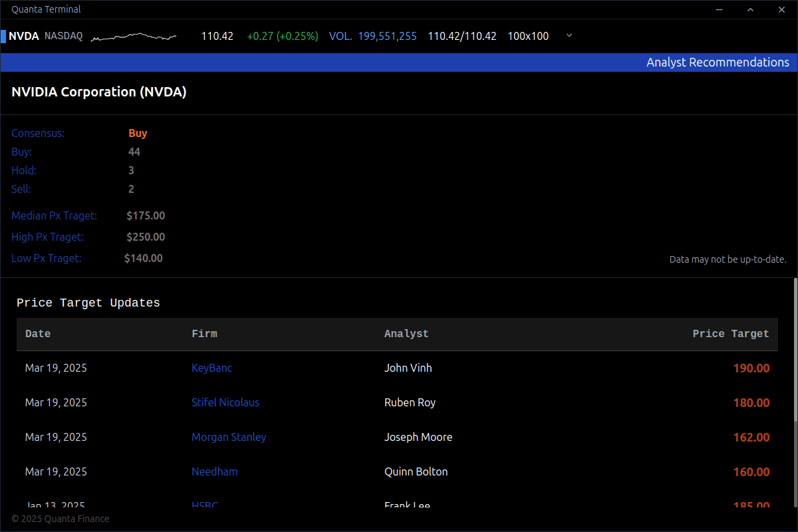This screenshot has height=532, width=798.
Task: Click analyst Ruben Roy
Action: pyautogui.click(x=410, y=402)
